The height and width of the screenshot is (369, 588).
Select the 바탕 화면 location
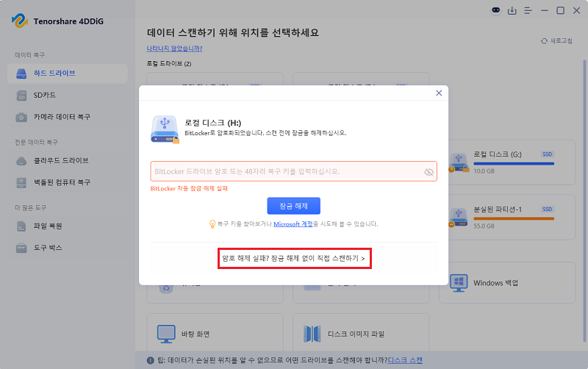215,334
